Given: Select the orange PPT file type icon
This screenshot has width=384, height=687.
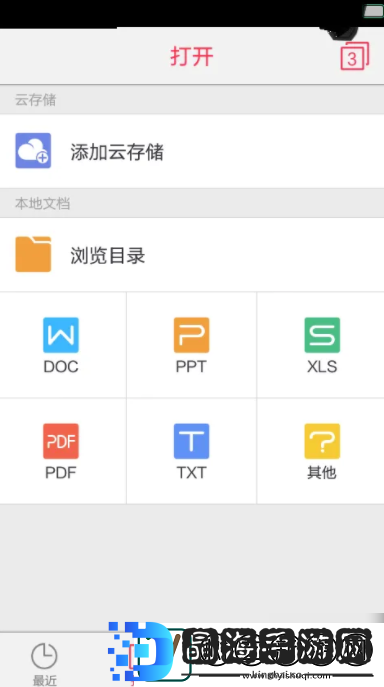Looking at the screenshot, I should 192,335.
